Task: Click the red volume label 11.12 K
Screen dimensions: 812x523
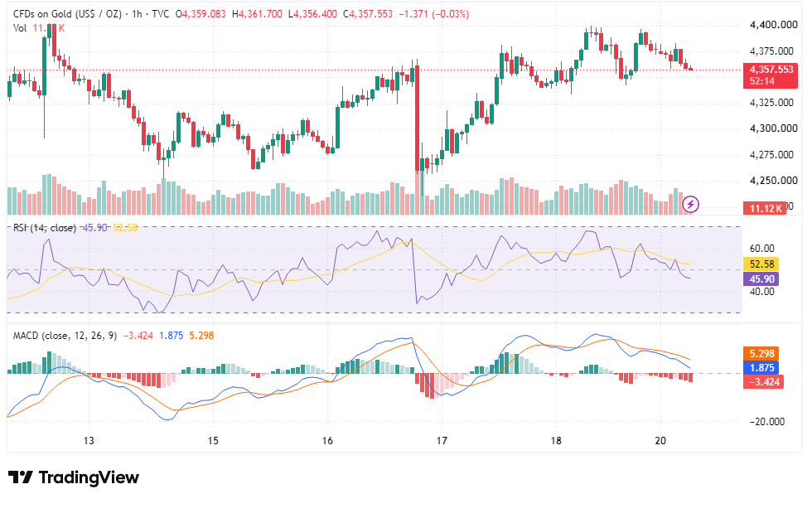Action: click(x=764, y=209)
